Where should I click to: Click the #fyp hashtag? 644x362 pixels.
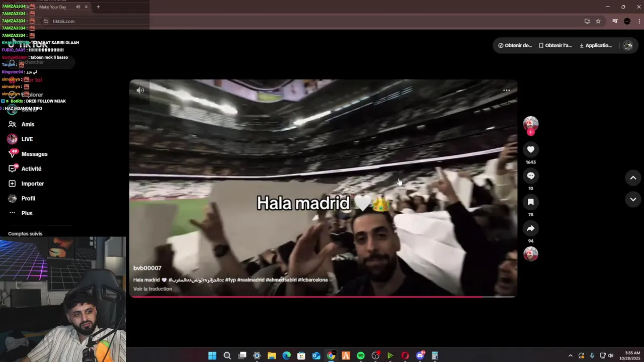point(230,280)
